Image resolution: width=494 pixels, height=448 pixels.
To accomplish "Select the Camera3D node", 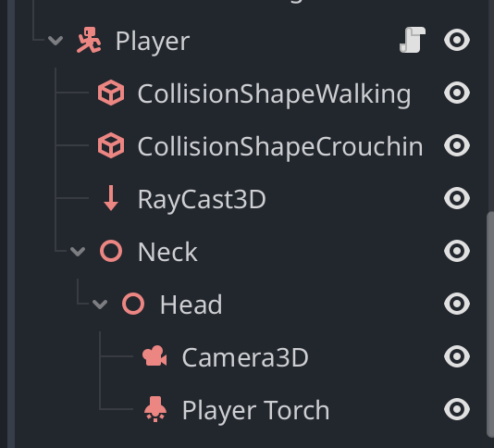I will tap(245, 357).
